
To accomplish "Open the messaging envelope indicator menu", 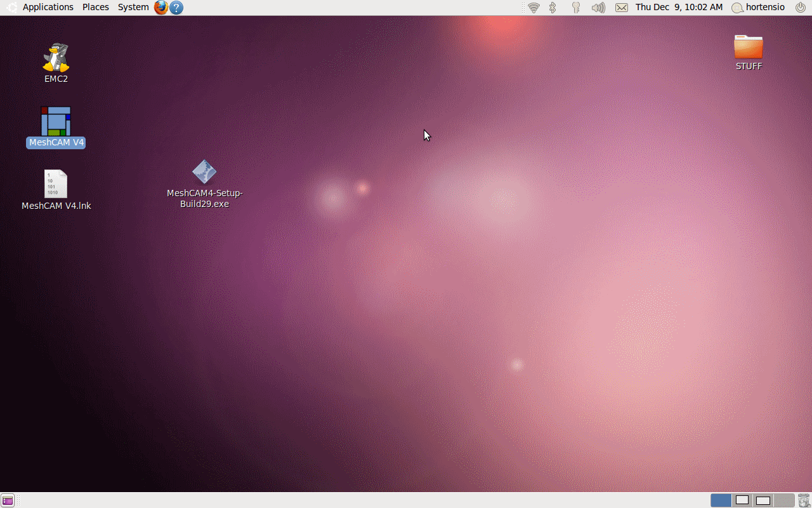I will pyautogui.click(x=622, y=8).
